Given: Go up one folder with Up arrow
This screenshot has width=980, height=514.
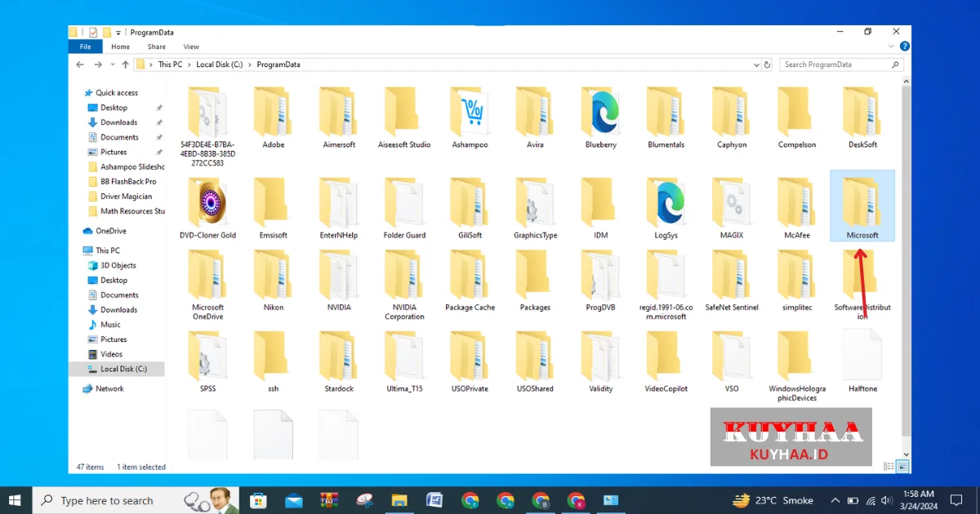Looking at the screenshot, I should pos(125,64).
